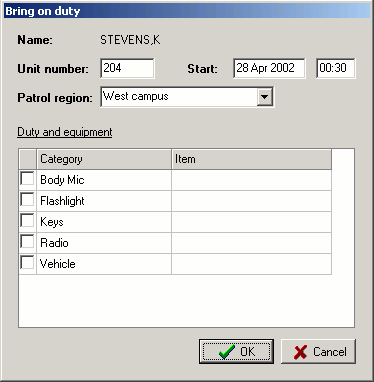Screen dimensions: 374x382
Task: Open the Patrol region dropdown arrow
Action: tap(265, 97)
